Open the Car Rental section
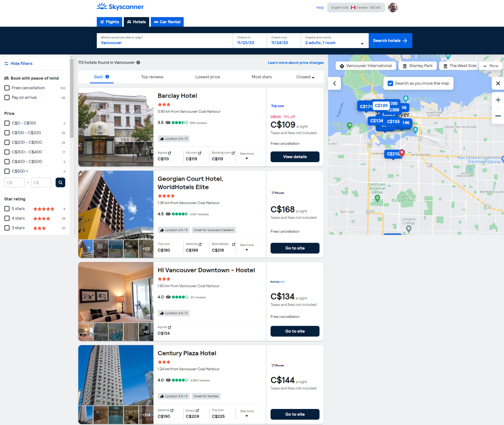 (x=167, y=22)
